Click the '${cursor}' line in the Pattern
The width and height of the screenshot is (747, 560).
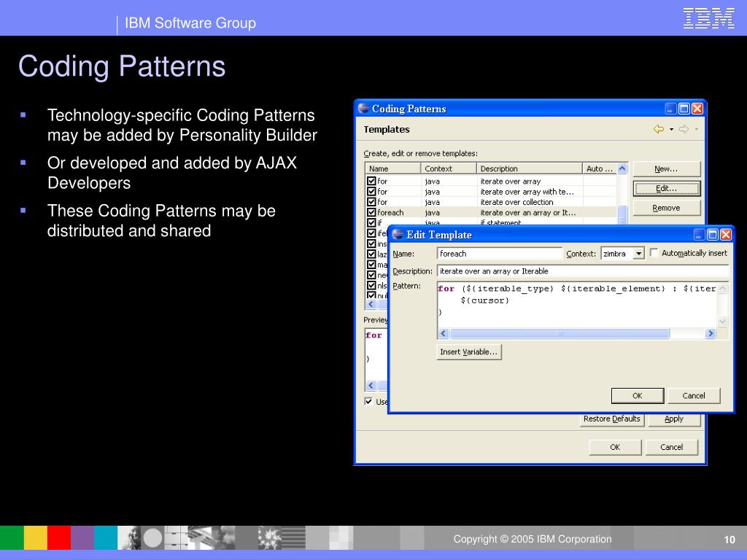pyautogui.click(x=485, y=300)
